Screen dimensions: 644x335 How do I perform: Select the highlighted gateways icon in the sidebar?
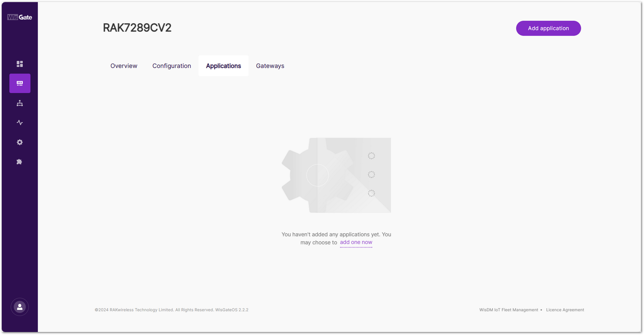click(19, 83)
